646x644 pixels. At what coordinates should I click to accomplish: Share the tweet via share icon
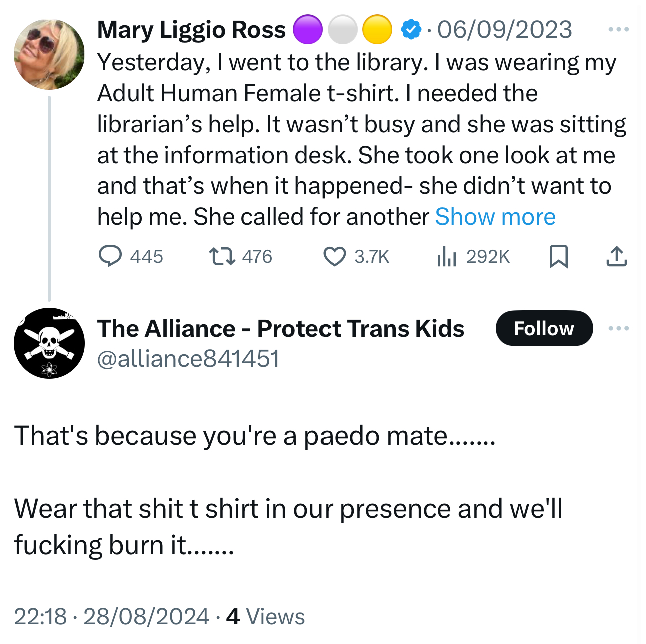click(x=616, y=256)
